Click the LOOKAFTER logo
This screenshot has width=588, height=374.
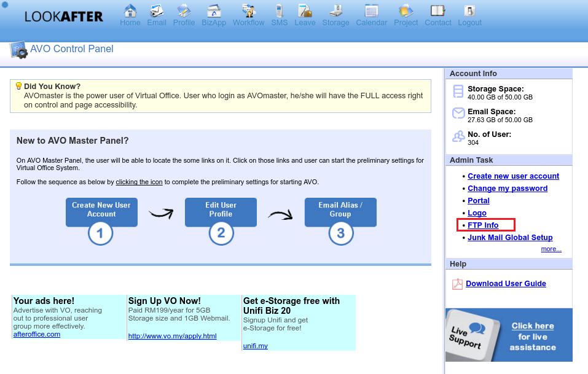pos(63,17)
